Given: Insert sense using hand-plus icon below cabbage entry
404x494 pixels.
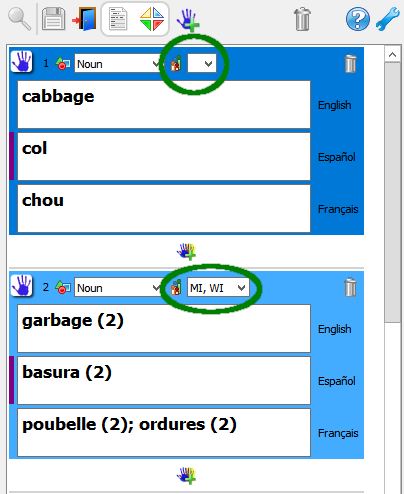Looking at the screenshot, I should click(x=187, y=252).
